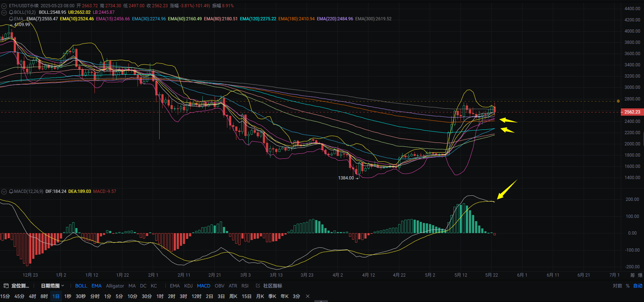
Task: Switch to the 3分 timeframe
Action: pyautogui.click(x=296, y=296)
